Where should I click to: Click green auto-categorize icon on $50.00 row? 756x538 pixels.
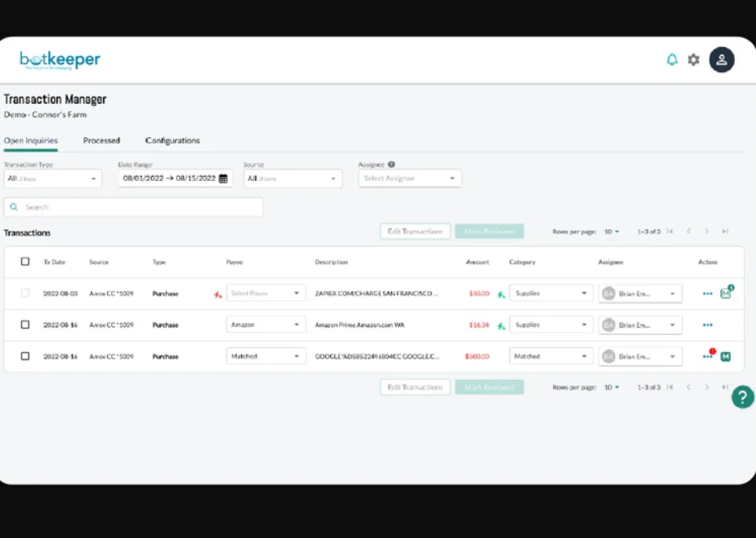tap(501, 295)
